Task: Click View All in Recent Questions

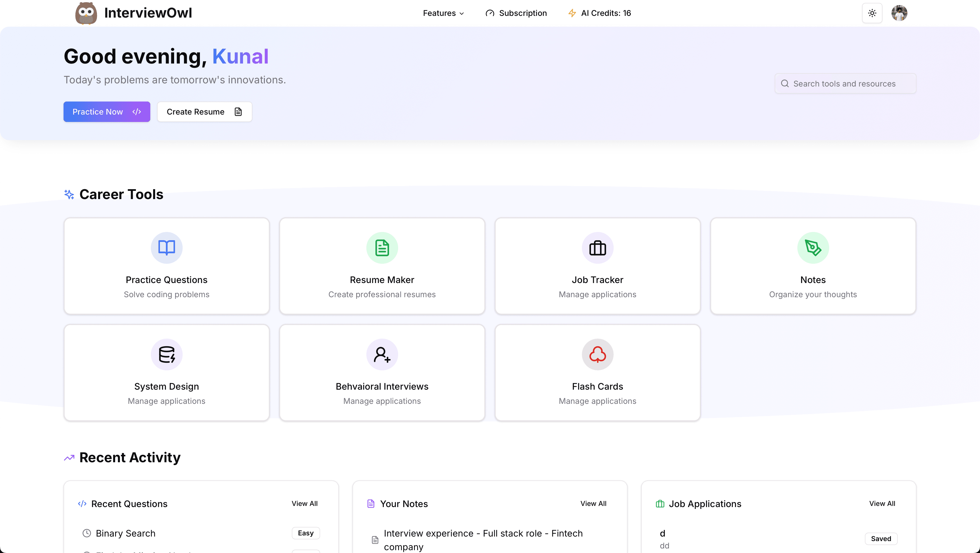Action: (305, 504)
